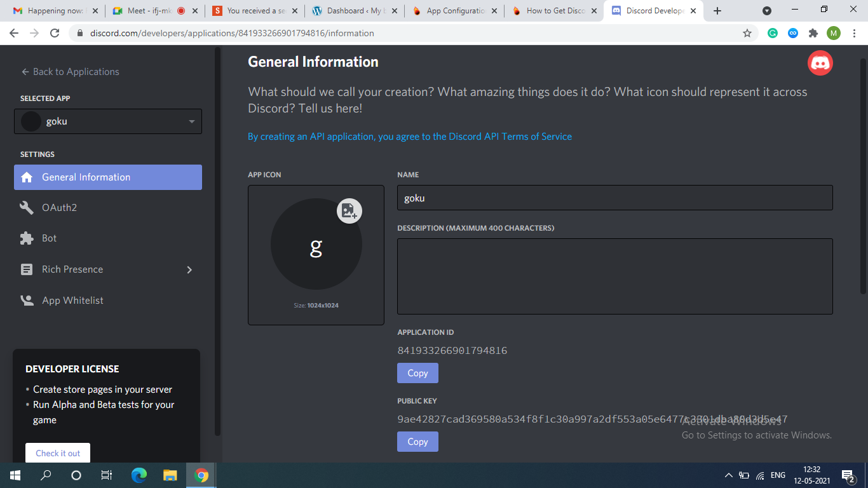The height and width of the screenshot is (488, 868).
Task: Select General Information in the sidebar
Action: tap(108, 177)
